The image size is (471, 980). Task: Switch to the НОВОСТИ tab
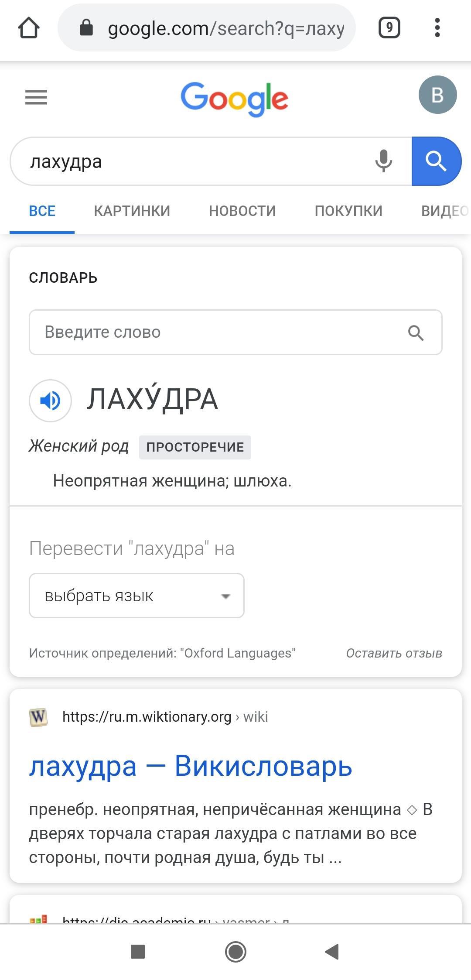(x=242, y=211)
